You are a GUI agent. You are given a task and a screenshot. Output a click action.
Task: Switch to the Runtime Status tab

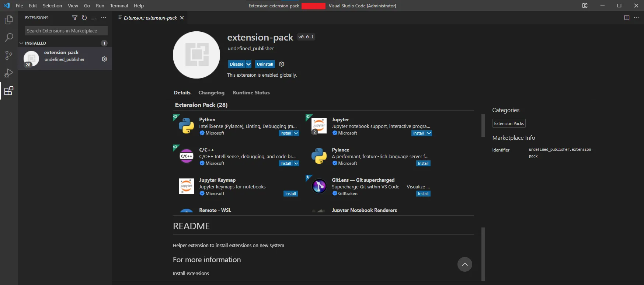click(x=251, y=93)
